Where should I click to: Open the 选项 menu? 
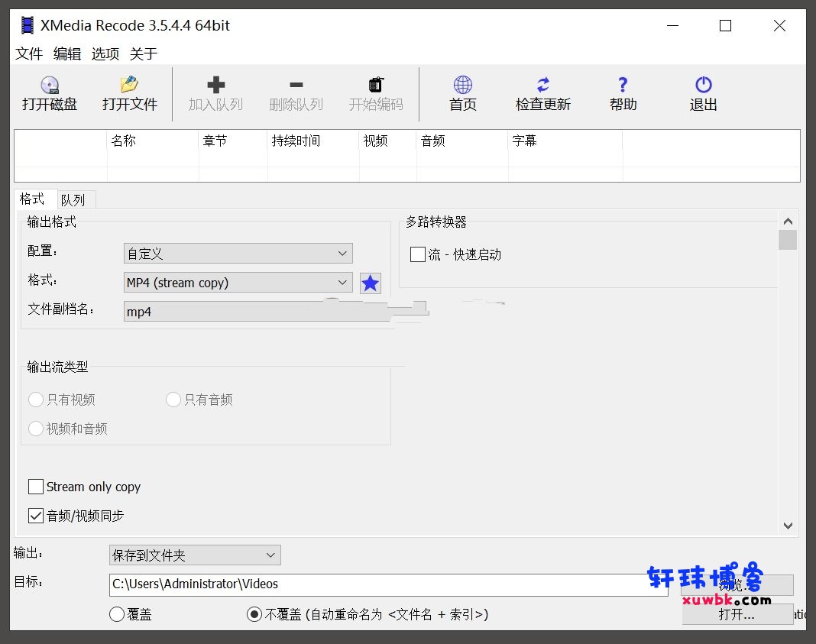pos(105,53)
